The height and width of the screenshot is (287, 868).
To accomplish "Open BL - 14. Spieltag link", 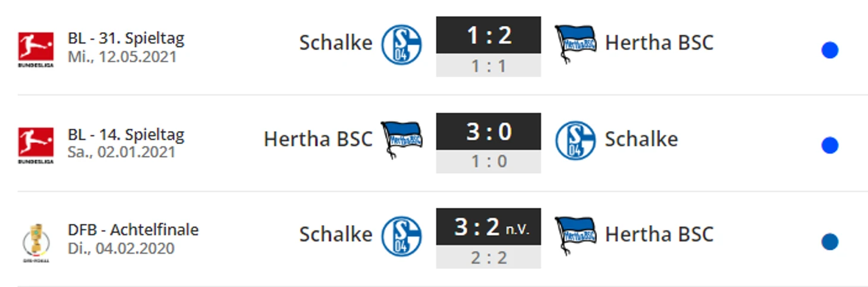I will click(126, 135).
